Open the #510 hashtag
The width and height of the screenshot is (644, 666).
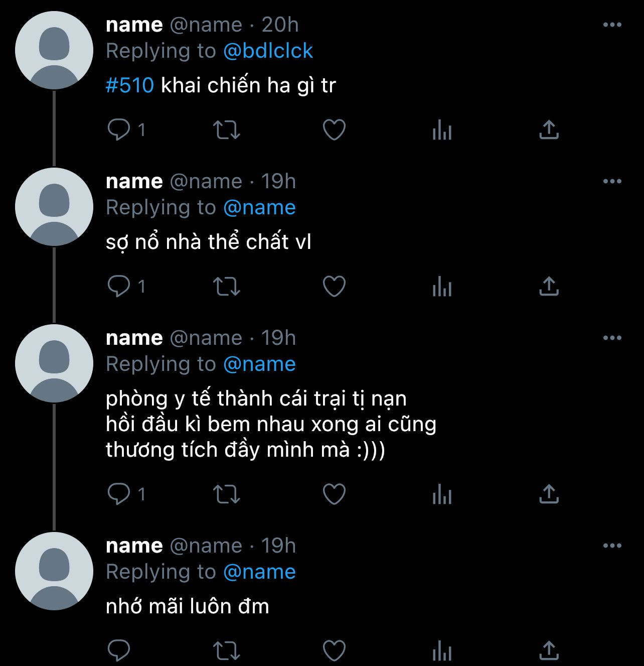(x=130, y=85)
